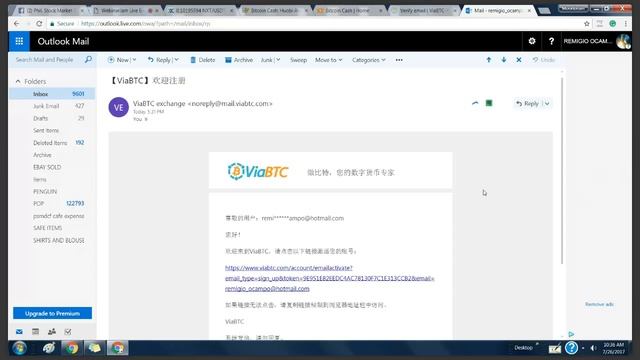Click the Undo toolbar button
The image size is (640, 360).
(544, 60)
